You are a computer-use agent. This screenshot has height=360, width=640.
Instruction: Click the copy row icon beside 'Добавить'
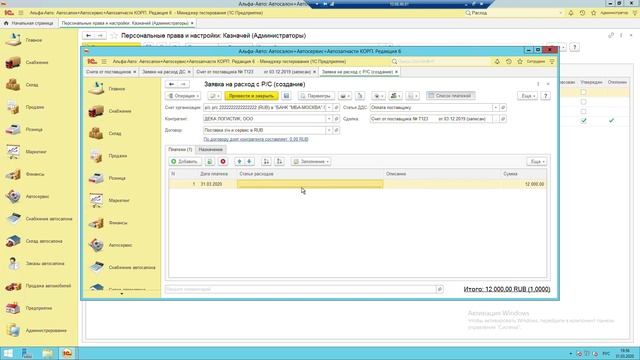pos(209,162)
